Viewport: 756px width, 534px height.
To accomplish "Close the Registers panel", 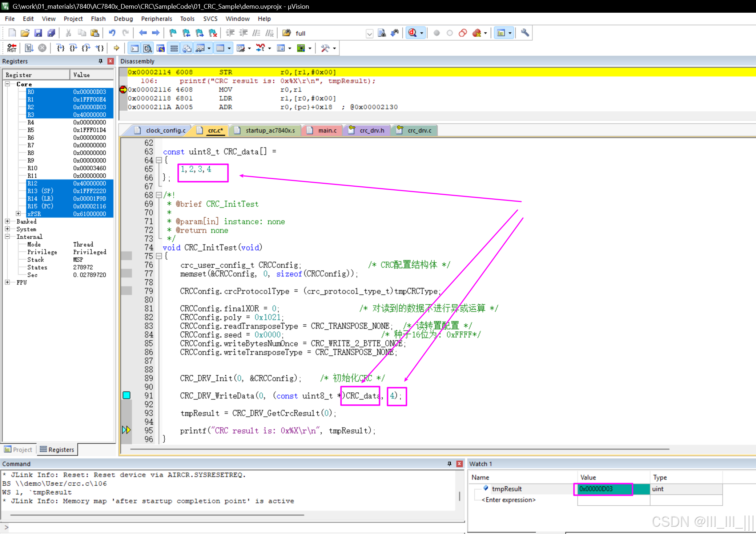I will pyautogui.click(x=110, y=61).
